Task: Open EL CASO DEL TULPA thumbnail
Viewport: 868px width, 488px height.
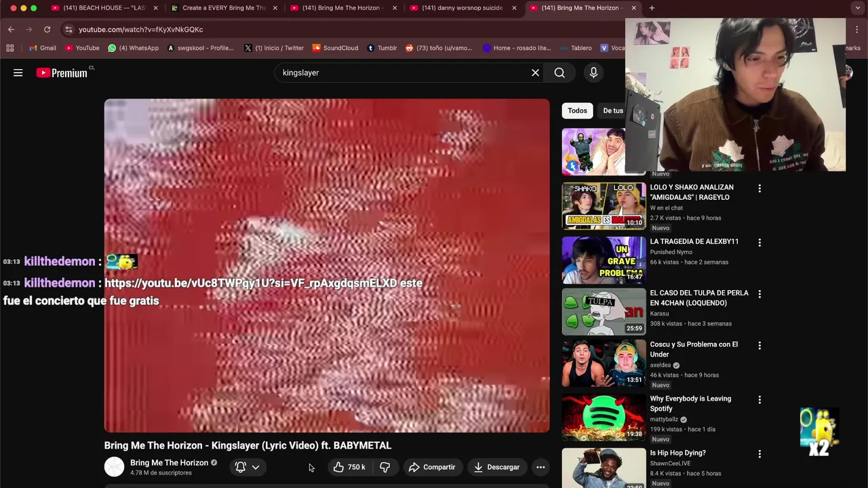Action: click(x=604, y=312)
